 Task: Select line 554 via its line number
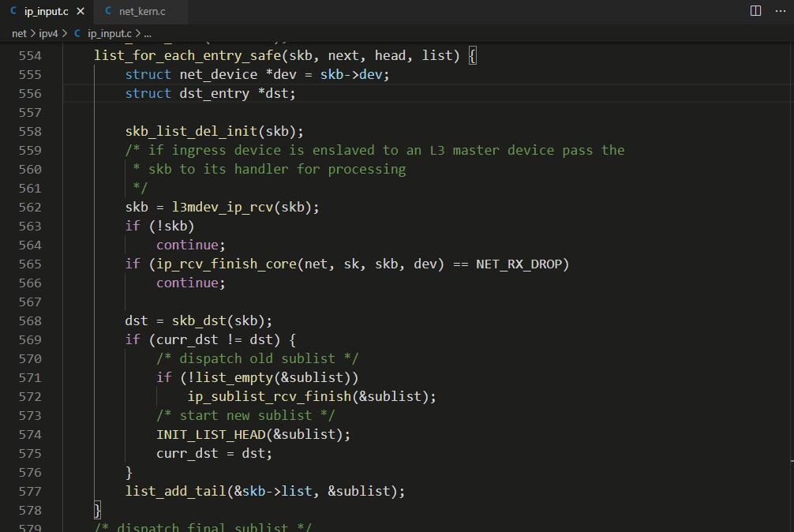pyautogui.click(x=30, y=55)
